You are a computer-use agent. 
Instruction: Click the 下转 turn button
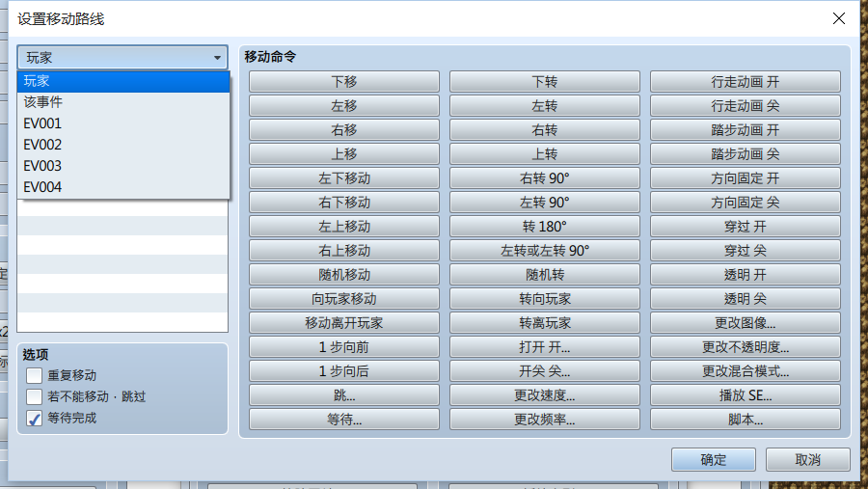pos(545,81)
